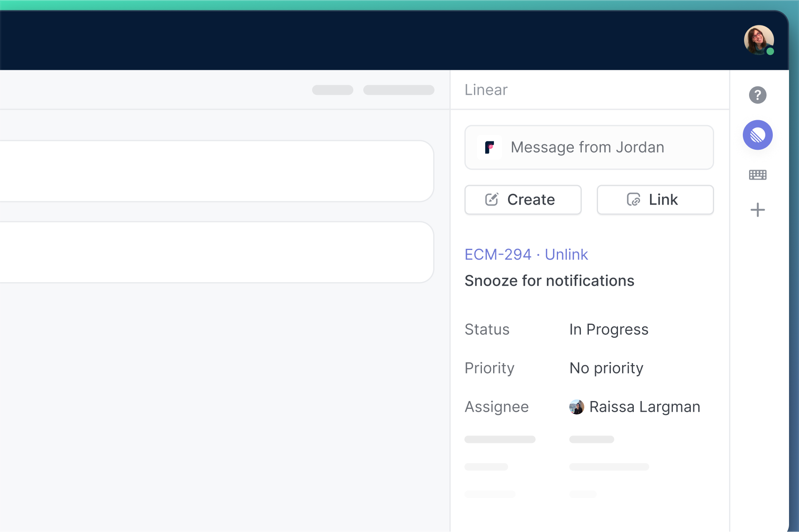
Task: Click the plus icon to add integration
Action: coord(757,210)
